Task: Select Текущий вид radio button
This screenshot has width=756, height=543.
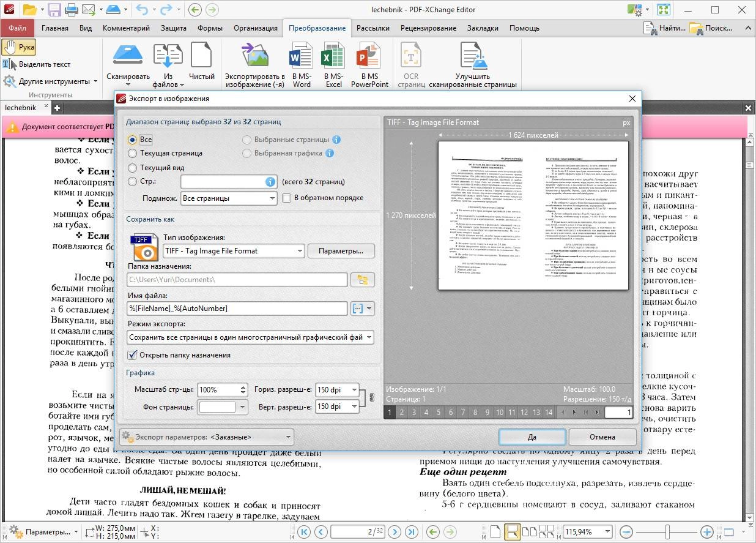Action: tap(132, 168)
